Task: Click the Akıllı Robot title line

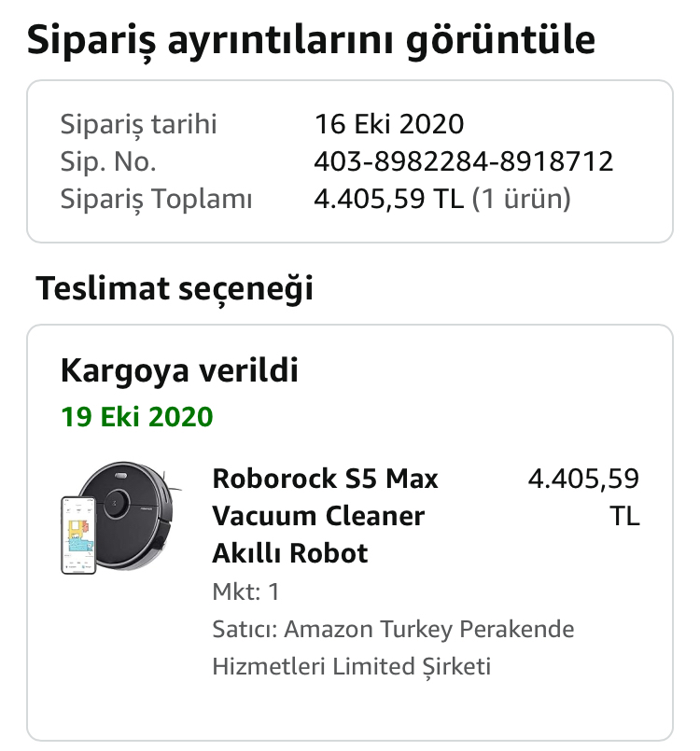Action: (290, 553)
